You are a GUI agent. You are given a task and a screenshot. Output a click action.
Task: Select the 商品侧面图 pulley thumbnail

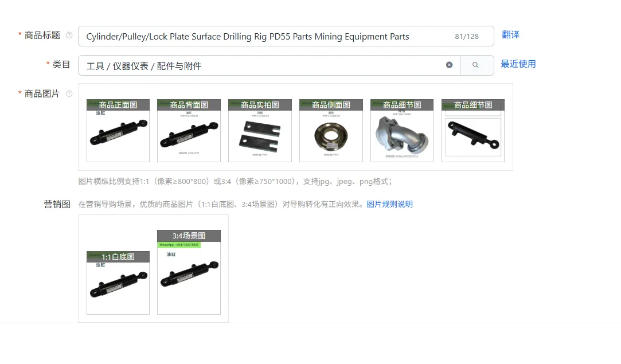(x=331, y=131)
